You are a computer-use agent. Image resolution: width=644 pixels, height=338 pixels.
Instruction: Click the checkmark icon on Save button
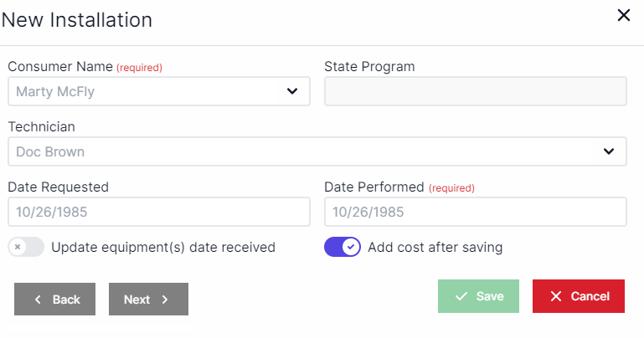461,297
